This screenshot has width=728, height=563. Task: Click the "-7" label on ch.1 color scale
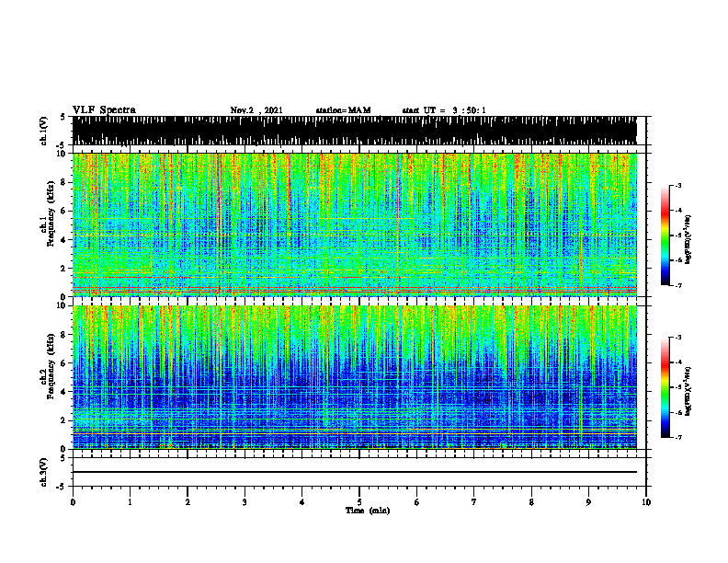click(x=677, y=285)
